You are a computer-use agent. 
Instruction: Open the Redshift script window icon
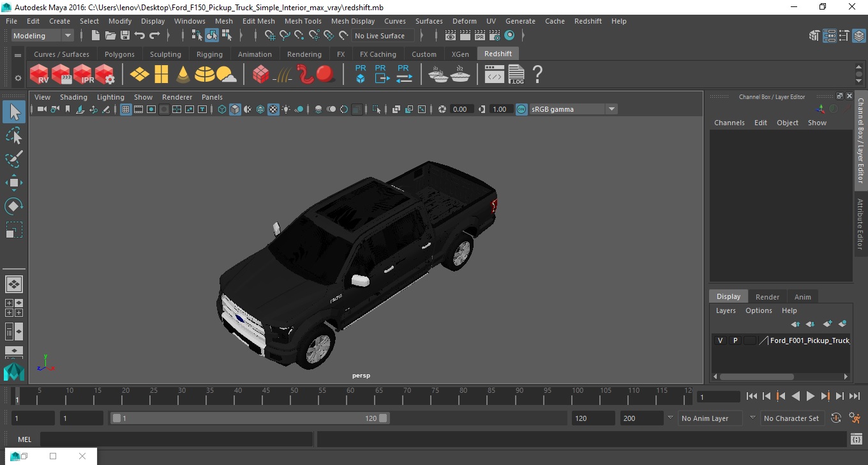tap(495, 75)
